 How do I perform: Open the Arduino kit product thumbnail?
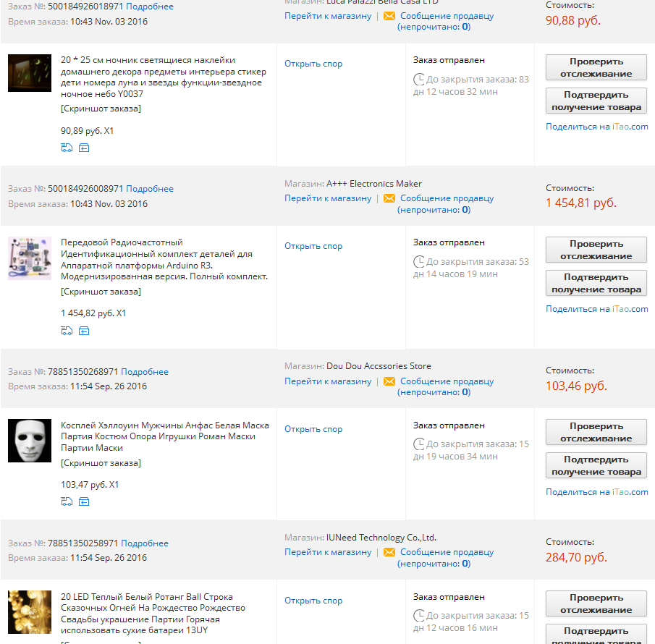pos(30,258)
